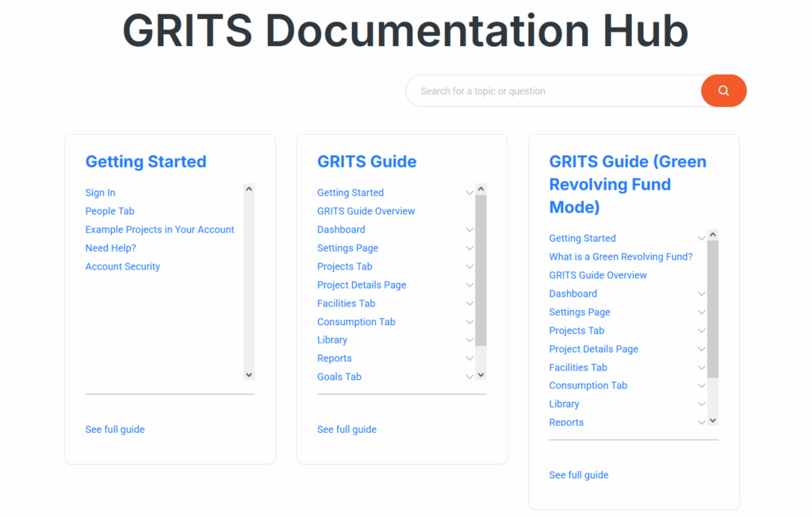
Task: Open Example Projects in Your Account link
Action: tap(159, 230)
